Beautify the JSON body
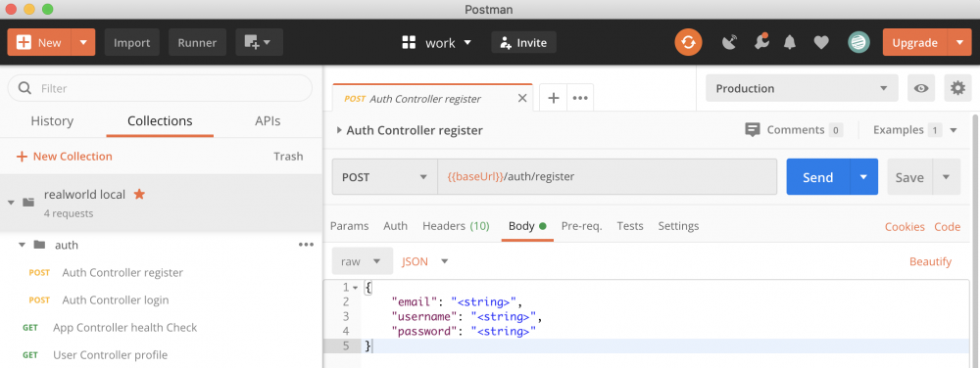 931,261
